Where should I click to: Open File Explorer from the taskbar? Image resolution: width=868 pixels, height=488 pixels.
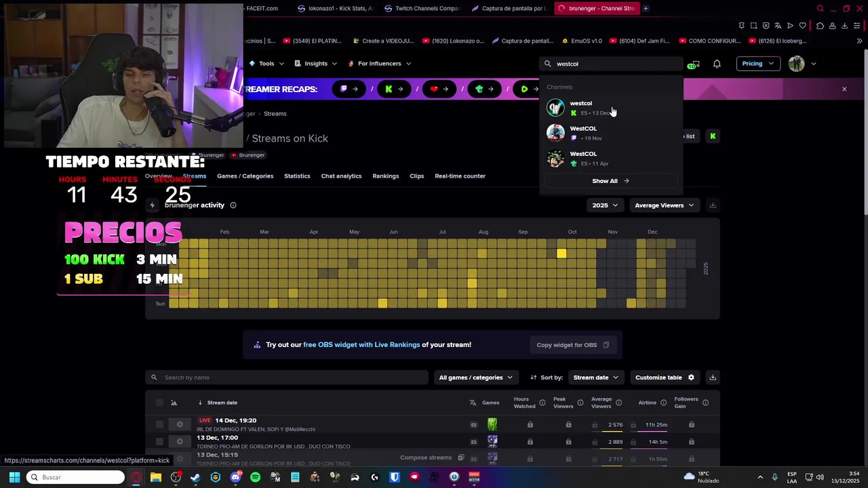(x=155, y=477)
